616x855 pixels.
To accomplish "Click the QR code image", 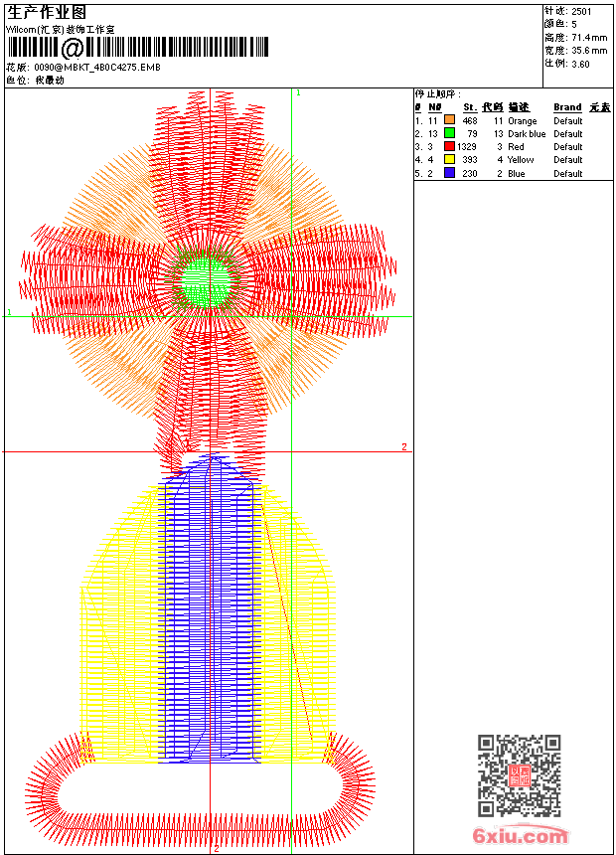I will click(x=520, y=775).
